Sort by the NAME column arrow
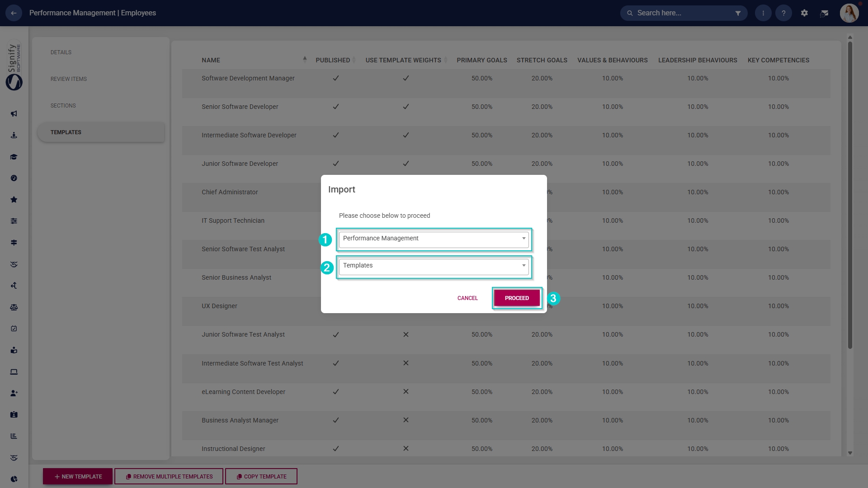 pos(305,59)
